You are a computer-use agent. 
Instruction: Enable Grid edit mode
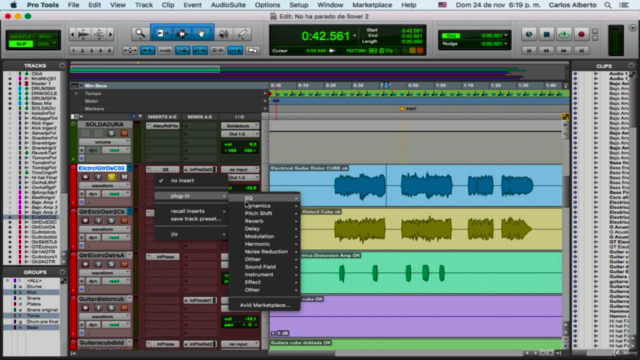point(43,44)
